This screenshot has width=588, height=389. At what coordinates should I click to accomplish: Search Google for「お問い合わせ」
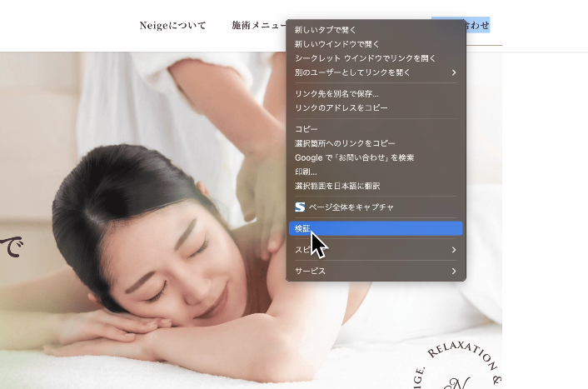[376, 157]
